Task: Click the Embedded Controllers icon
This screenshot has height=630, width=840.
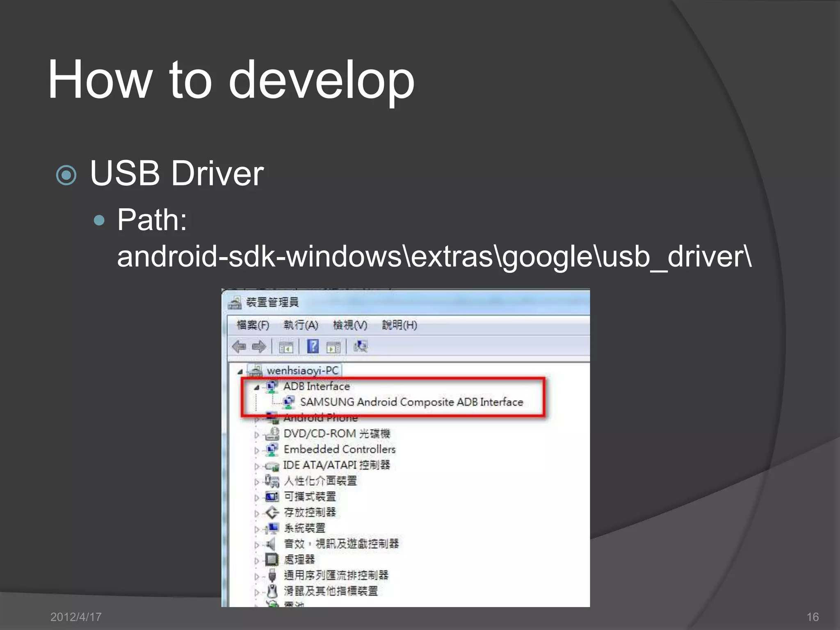Action: coord(271,450)
